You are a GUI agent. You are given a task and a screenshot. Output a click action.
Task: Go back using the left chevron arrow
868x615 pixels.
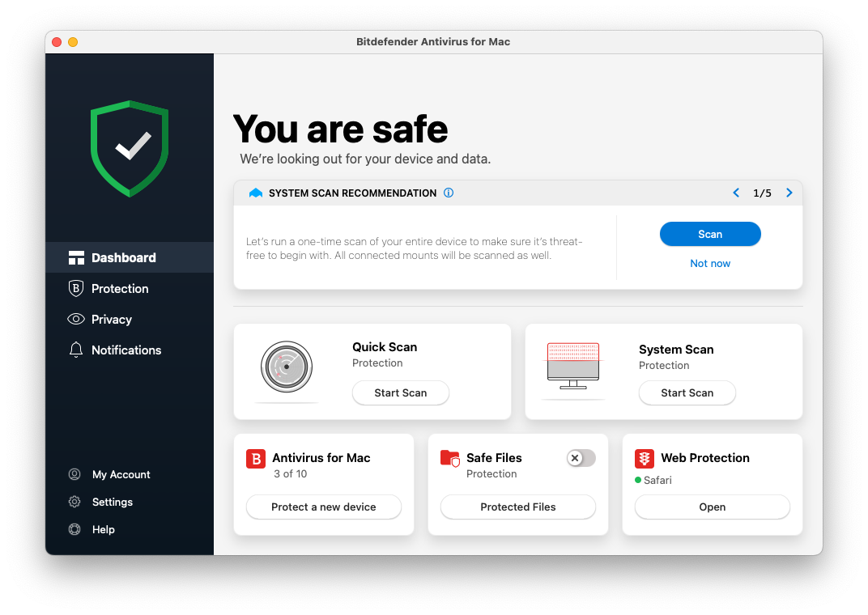(x=736, y=193)
